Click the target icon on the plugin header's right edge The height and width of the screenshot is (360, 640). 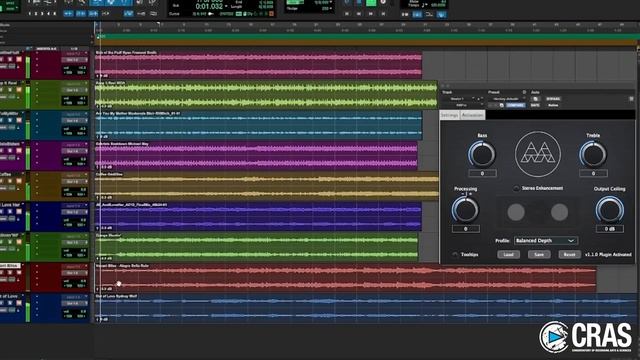(x=631, y=99)
